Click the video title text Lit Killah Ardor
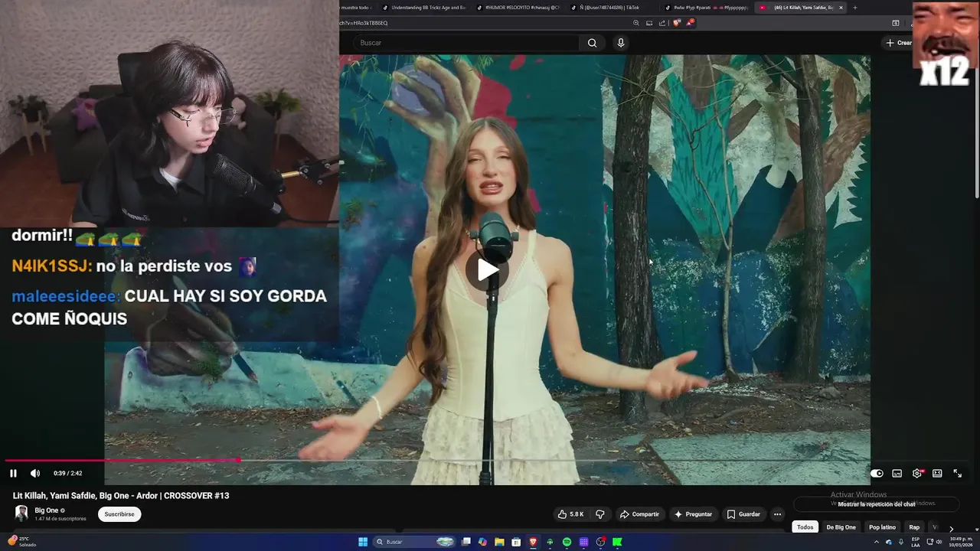The image size is (980, 551). [121, 496]
